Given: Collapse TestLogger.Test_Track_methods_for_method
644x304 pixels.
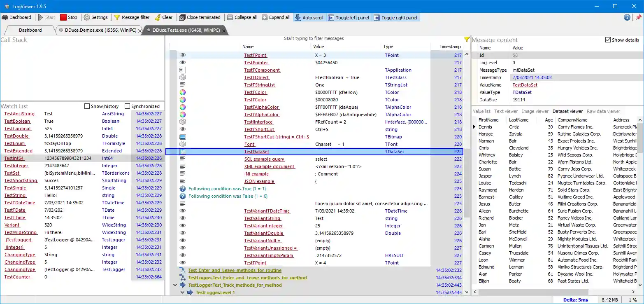Looking at the screenshot, I should [175, 285].
